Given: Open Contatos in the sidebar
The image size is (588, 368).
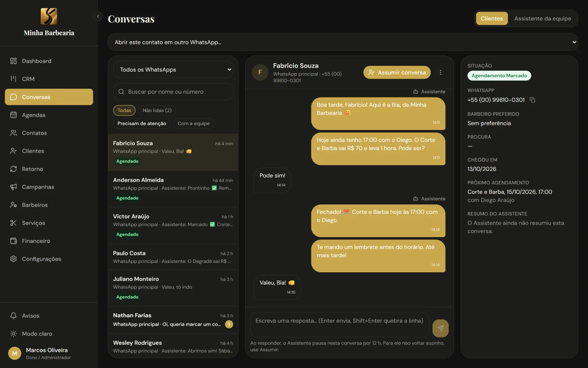Looking at the screenshot, I should 49,133.
